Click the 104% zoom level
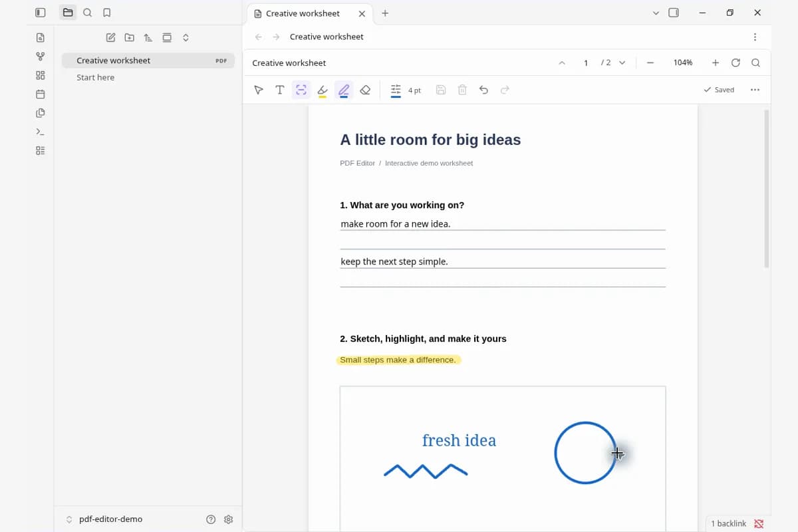Image resolution: width=798 pixels, height=532 pixels. pyautogui.click(x=683, y=63)
